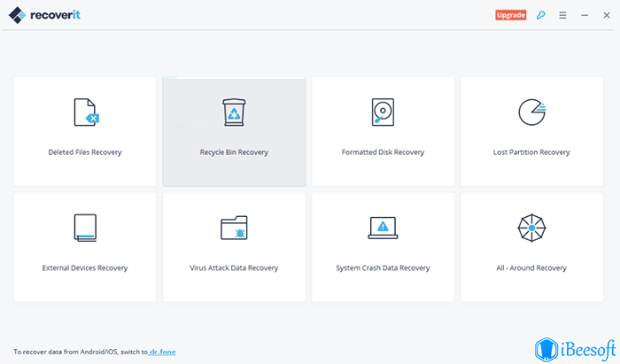Click the Lost Partition Recovery pie icon
The image size is (620, 364).
pyautogui.click(x=532, y=112)
